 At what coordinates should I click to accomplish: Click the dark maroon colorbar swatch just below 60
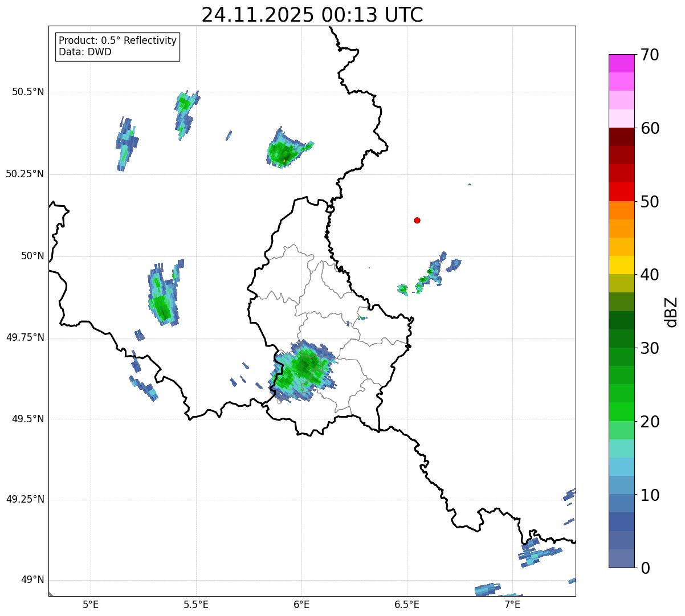622,137
